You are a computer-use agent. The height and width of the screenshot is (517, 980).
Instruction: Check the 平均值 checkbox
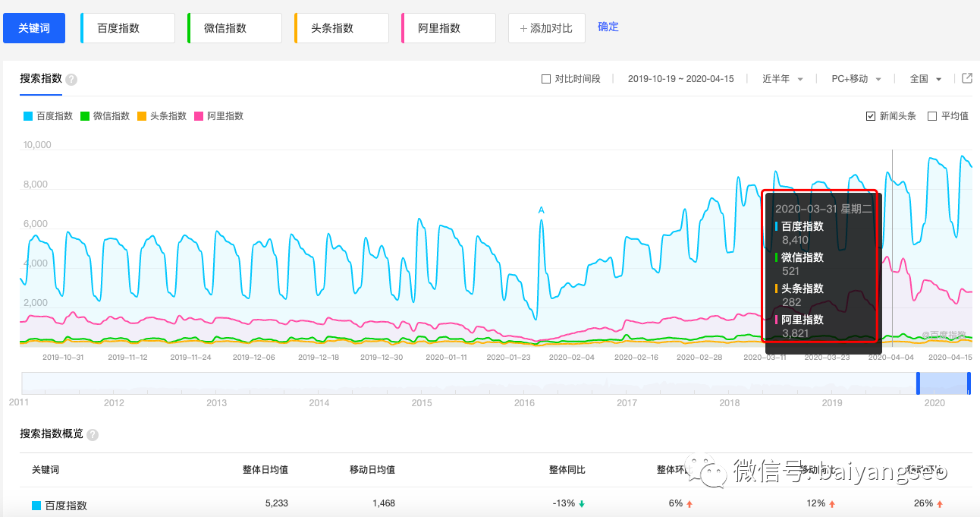[x=932, y=116]
